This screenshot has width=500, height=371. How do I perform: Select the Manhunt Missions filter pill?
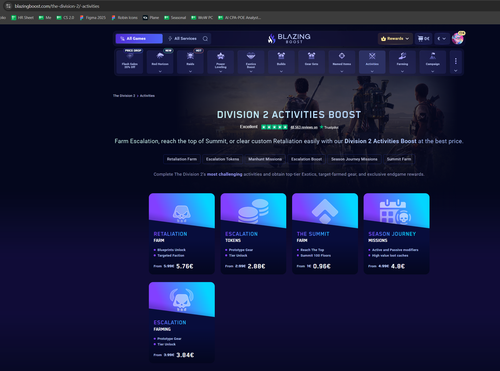[x=265, y=159]
